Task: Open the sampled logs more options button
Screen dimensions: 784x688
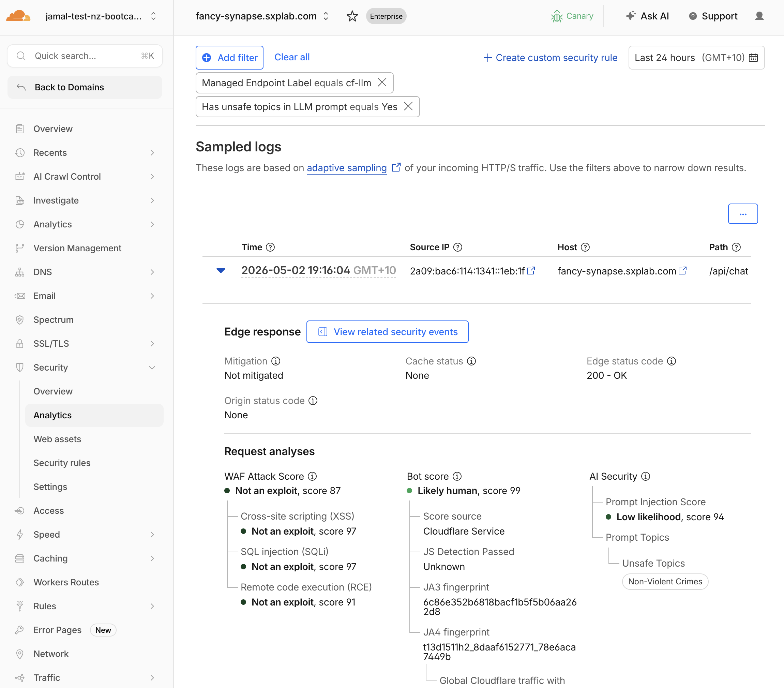Action: click(742, 214)
